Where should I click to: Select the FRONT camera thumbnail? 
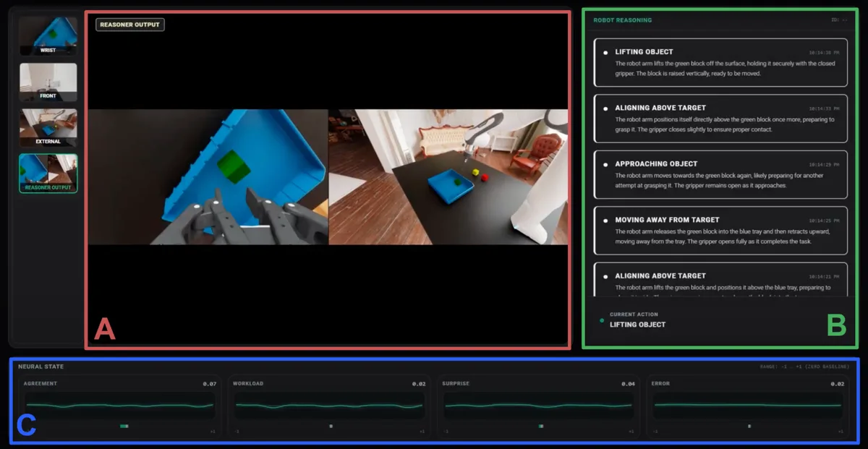point(48,82)
